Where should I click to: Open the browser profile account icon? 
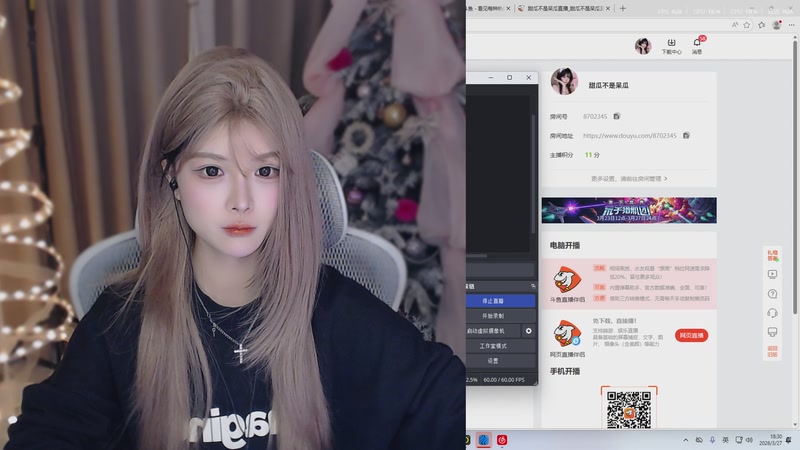pyautogui.click(x=777, y=24)
